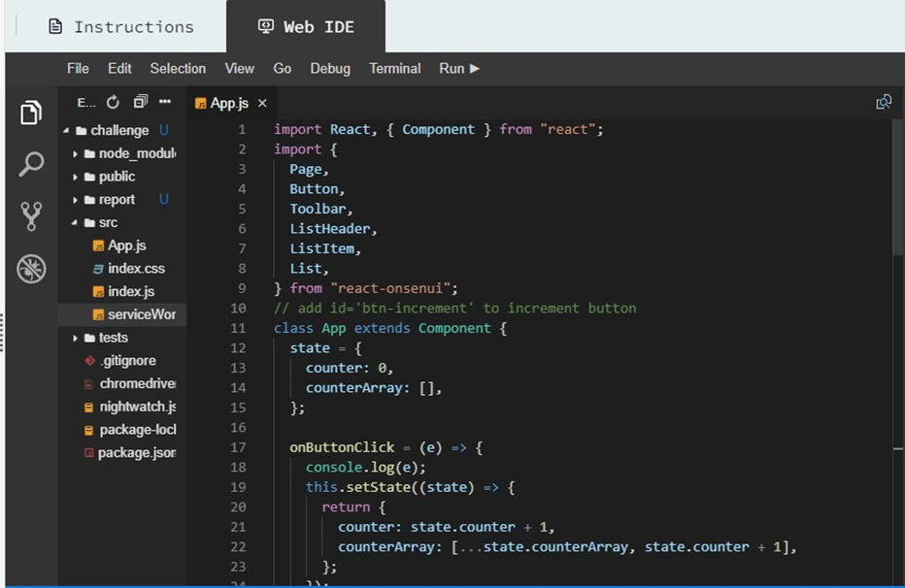Open the Go menu
The image size is (905, 588).
coord(283,69)
